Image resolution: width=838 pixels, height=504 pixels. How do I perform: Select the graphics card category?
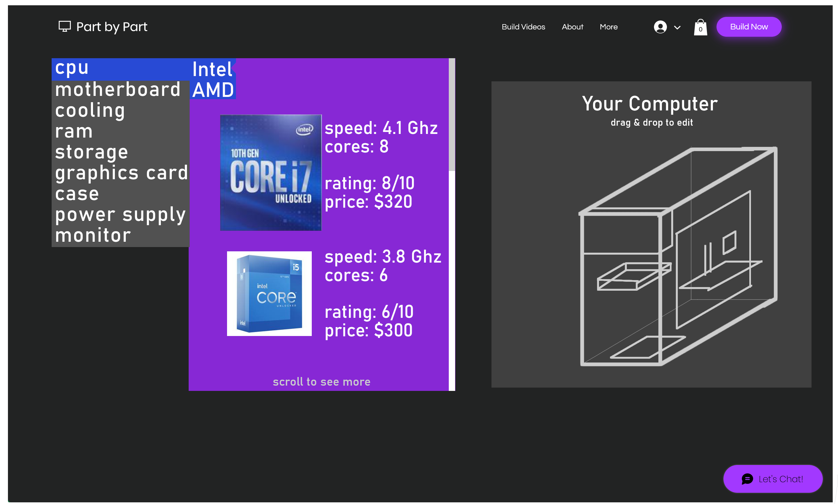click(x=121, y=173)
